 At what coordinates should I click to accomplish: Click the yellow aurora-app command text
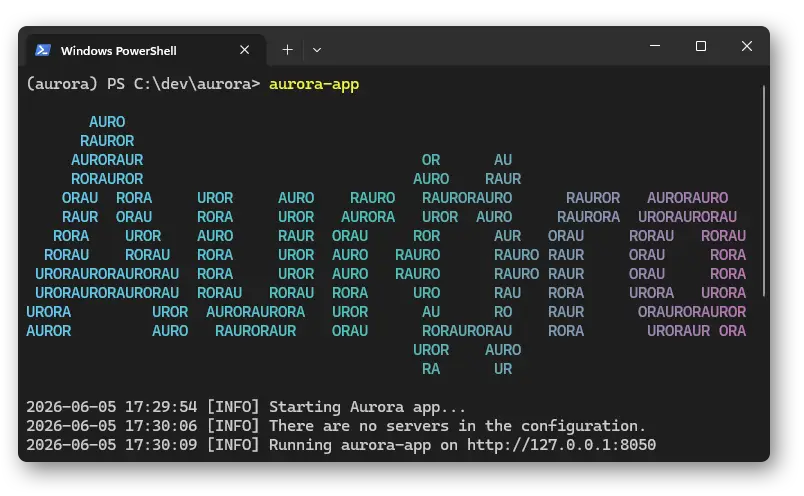pos(314,84)
